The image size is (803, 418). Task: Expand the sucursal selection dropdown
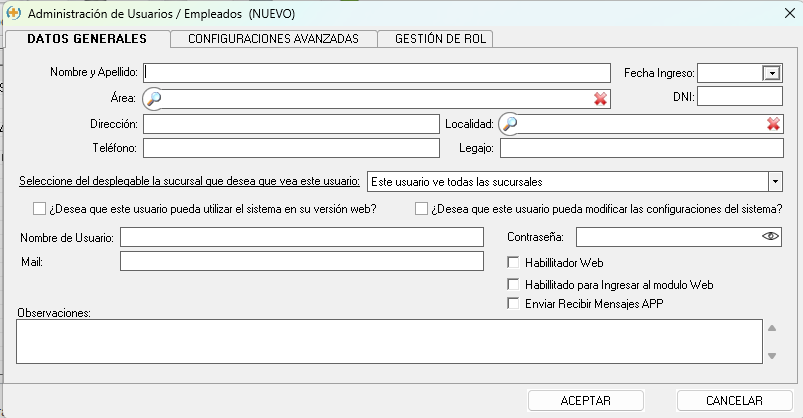click(x=774, y=182)
